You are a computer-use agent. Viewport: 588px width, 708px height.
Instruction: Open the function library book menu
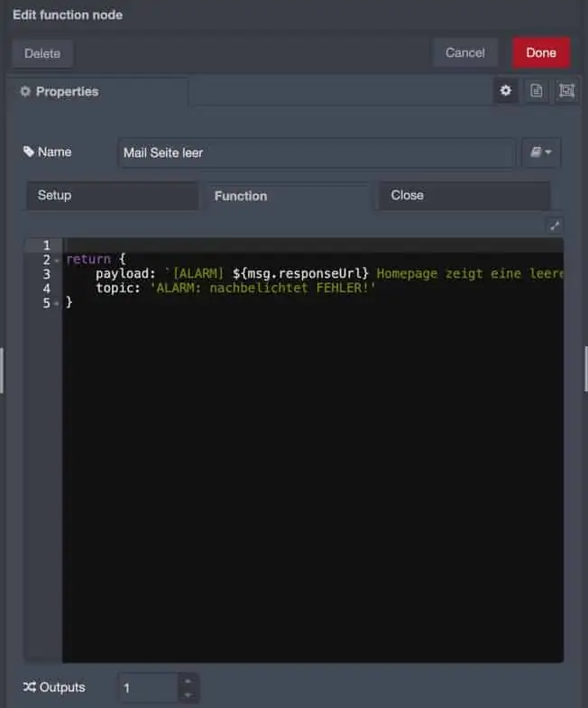click(541, 152)
